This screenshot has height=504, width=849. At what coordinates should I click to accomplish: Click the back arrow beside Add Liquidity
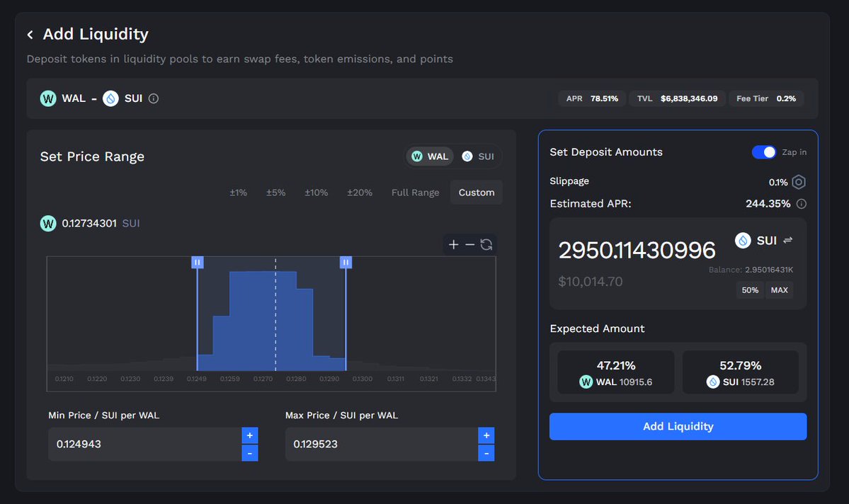click(x=30, y=35)
